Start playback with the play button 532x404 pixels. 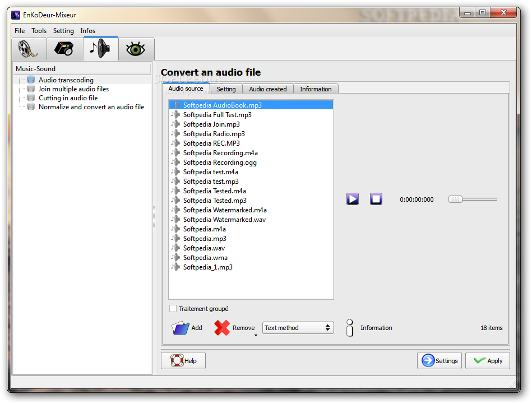(353, 199)
